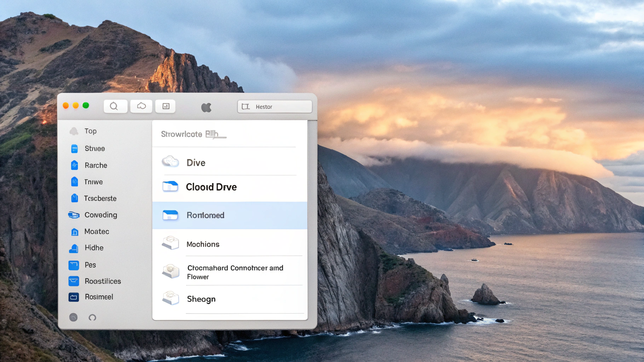Screen dimensions: 644x362
Task: Select the Coweding sidebar icon
Action: [x=73, y=215]
